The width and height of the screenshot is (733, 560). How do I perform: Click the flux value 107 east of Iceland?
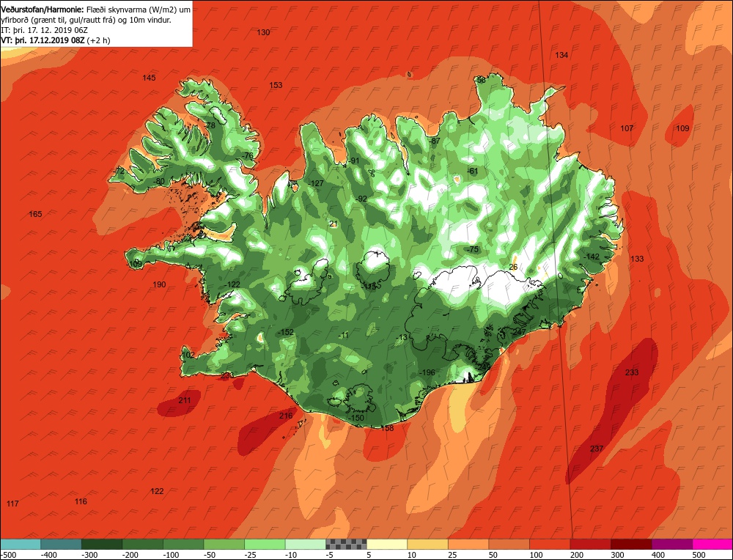[627, 128]
